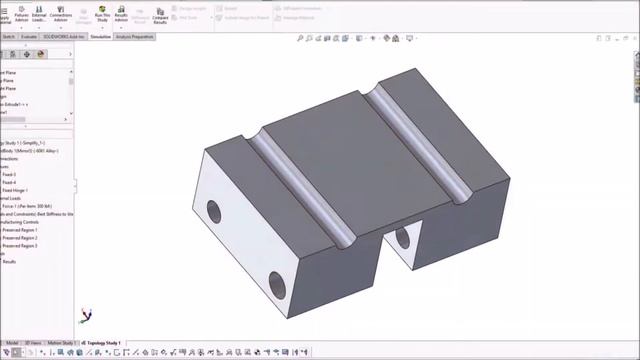Open the Results Advisor tool
This screenshot has width=640, height=360.
click(x=121, y=14)
